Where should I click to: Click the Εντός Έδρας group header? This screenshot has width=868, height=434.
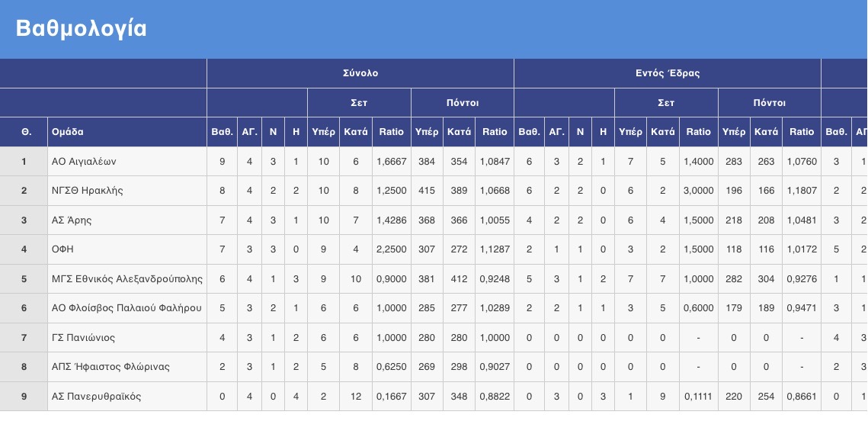[668, 73]
